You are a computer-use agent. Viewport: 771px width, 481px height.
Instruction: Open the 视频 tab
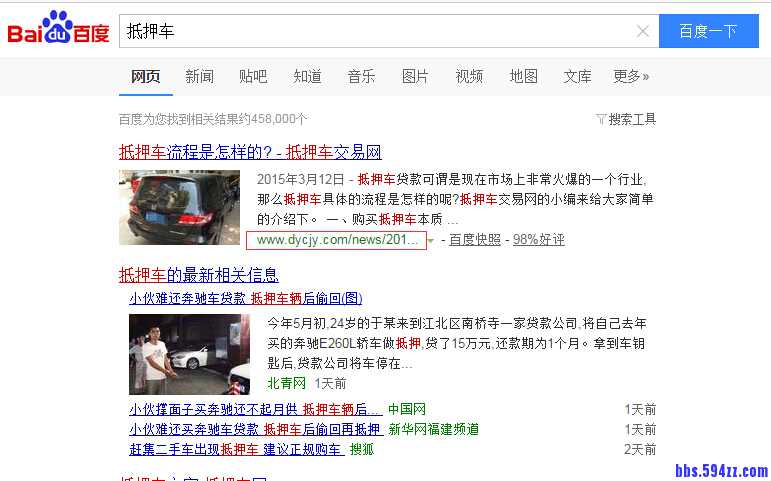[x=469, y=76]
